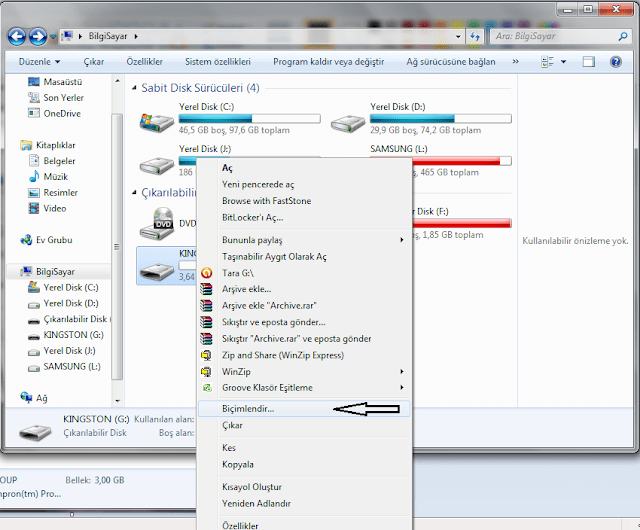Click Özellikler toolbar button
The height and width of the screenshot is (530, 640).
click(144, 62)
